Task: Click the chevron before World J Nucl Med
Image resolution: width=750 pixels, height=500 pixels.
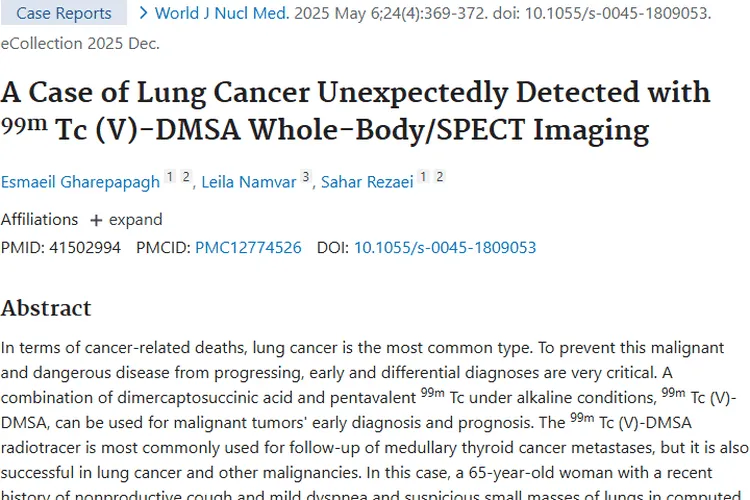Action: 143,13
